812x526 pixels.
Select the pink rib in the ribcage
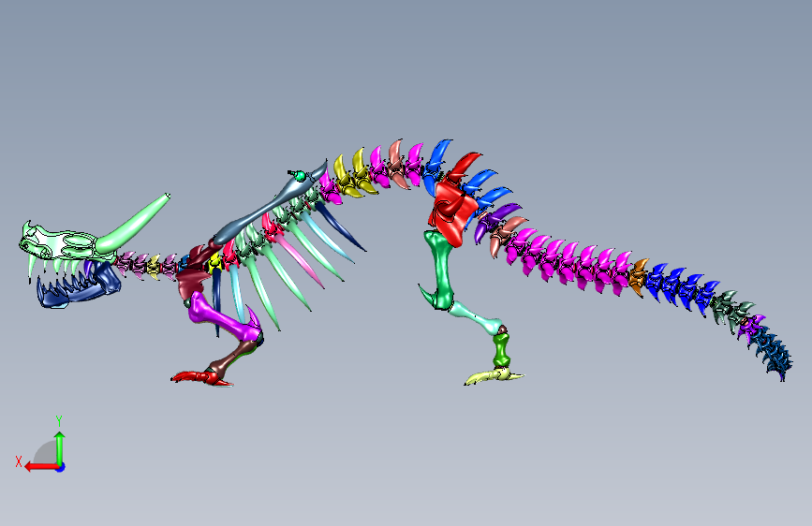299,260
